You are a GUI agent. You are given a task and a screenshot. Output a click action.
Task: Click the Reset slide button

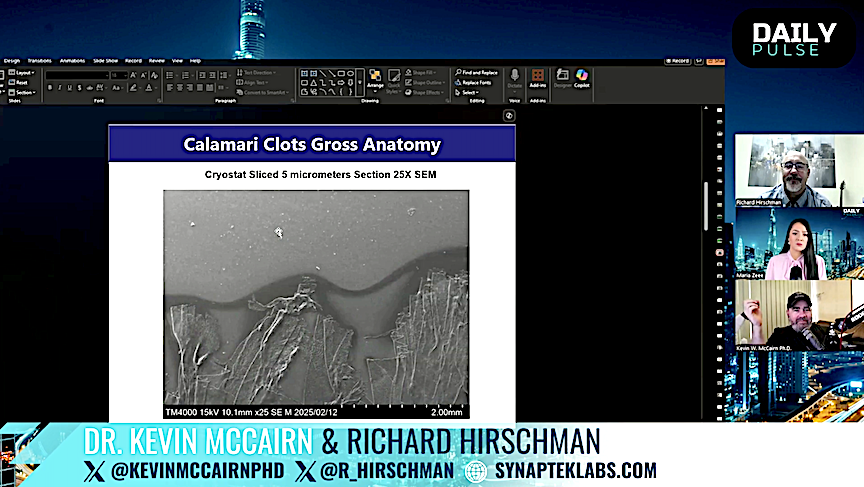pyautogui.click(x=21, y=82)
